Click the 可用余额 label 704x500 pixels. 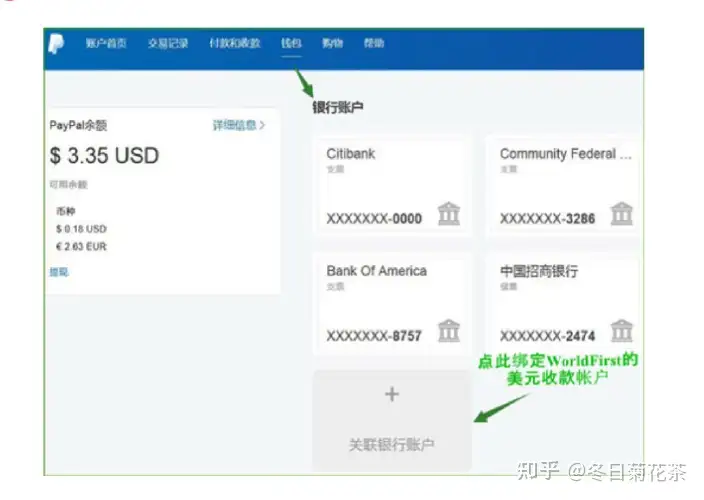click(69, 184)
